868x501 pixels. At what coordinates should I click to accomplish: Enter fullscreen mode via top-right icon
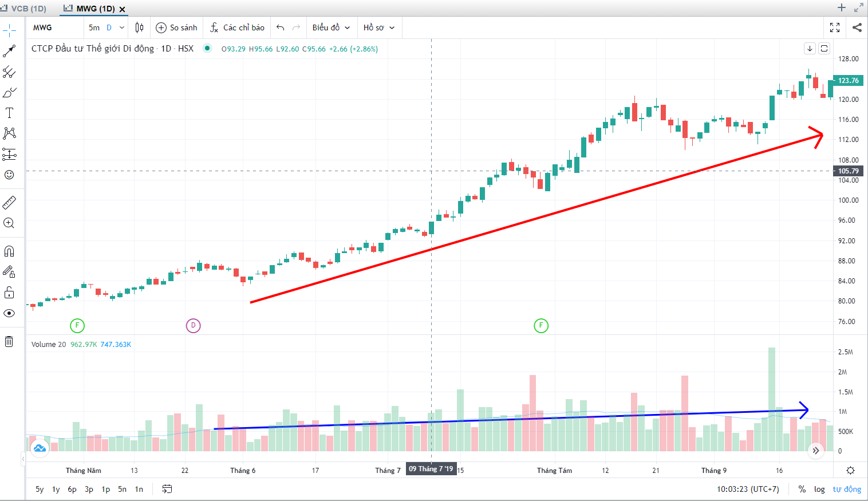tap(835, 27)
